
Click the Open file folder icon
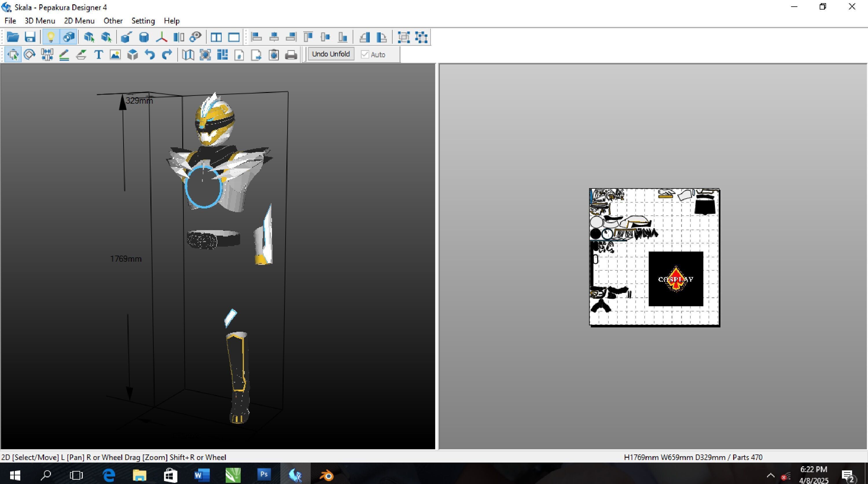click(13, 37)
